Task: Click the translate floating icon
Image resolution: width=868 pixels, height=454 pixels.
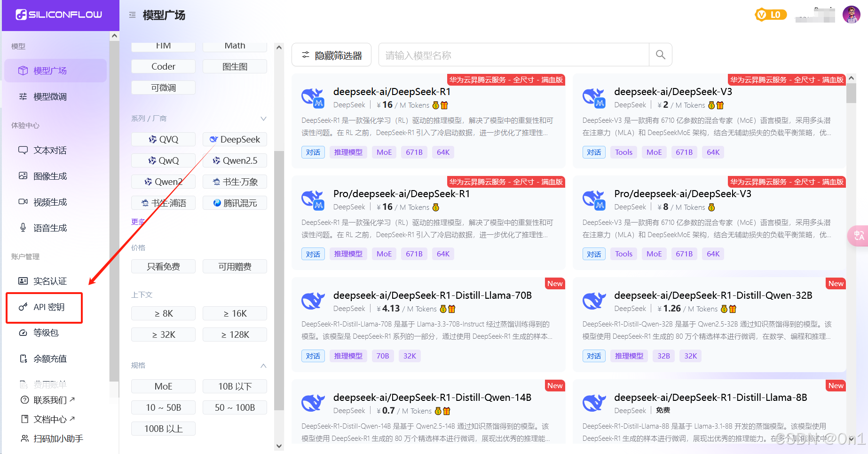Action: coord(859,236)
